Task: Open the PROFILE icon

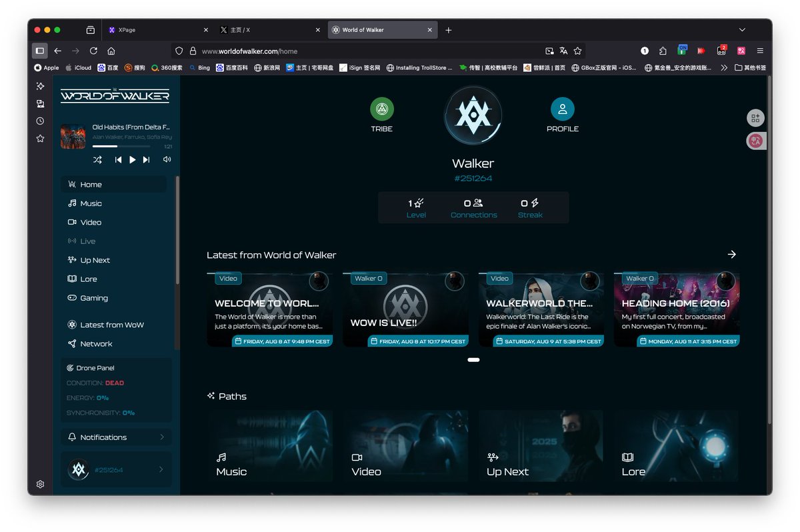Action: (563, 109)
